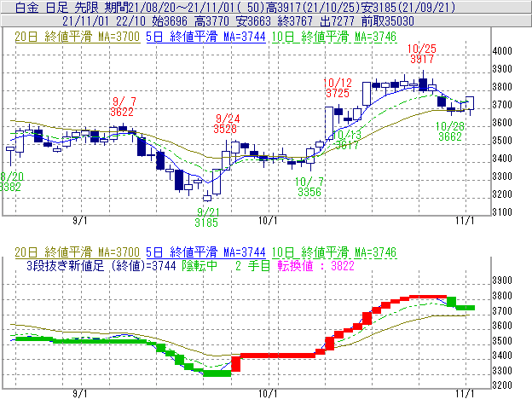Screen dimensions: 532x405
Task: Click the 白金 日足 先限 title text
Action: 57,7
